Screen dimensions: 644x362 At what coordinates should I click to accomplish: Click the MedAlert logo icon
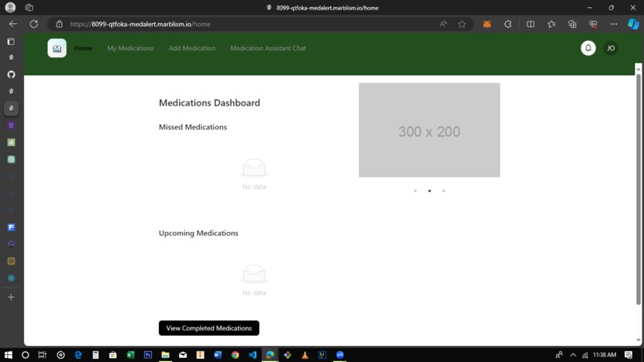(57, 48)
